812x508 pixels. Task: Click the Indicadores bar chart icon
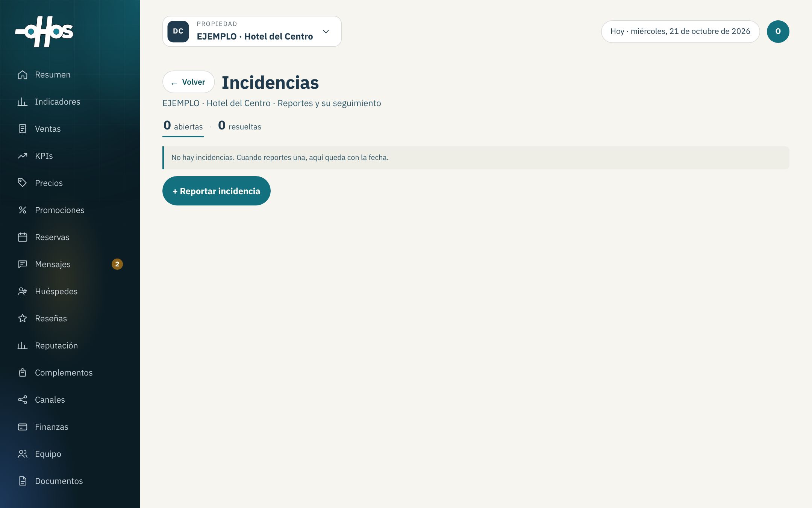coord(23,102)
